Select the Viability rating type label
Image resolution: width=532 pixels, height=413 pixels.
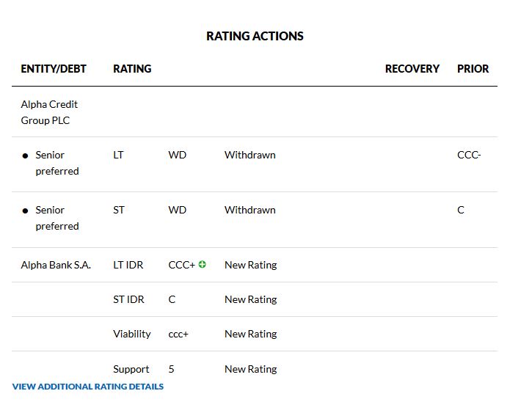132,334
